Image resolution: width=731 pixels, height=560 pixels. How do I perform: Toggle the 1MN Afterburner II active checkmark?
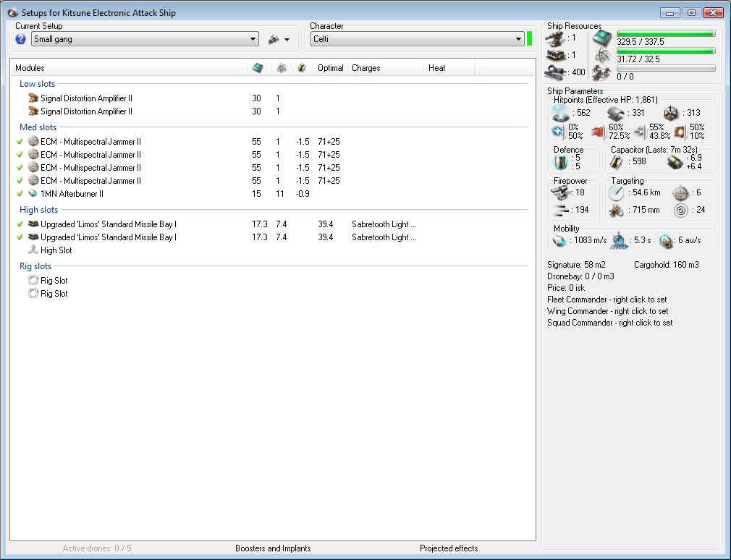[x=20, y=193]
